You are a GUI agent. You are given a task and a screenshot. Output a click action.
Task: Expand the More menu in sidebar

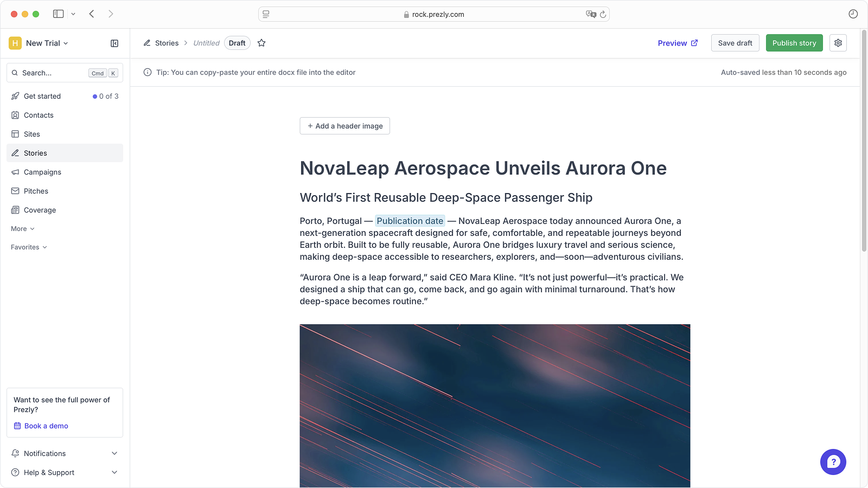pos(23,229)
